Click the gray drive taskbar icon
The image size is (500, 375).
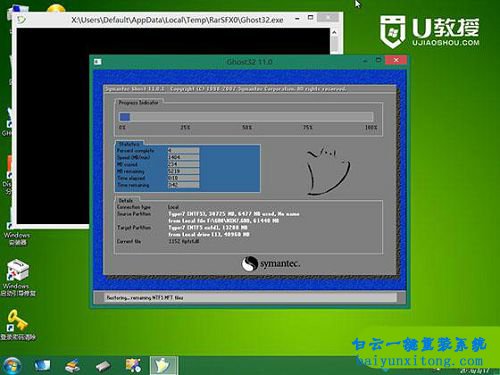[x=103, y=366]
